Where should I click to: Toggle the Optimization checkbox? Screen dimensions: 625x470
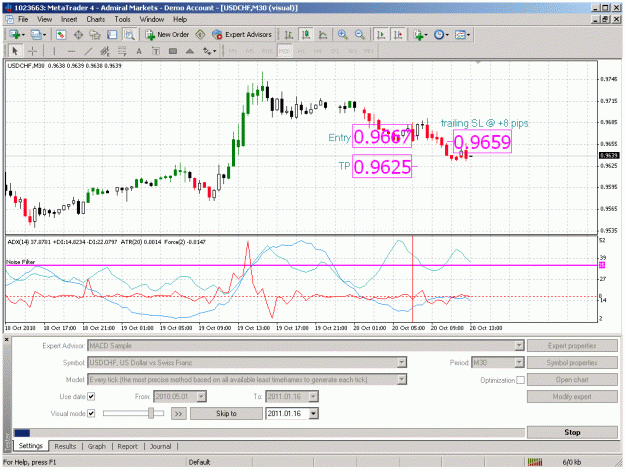(520, 380)
